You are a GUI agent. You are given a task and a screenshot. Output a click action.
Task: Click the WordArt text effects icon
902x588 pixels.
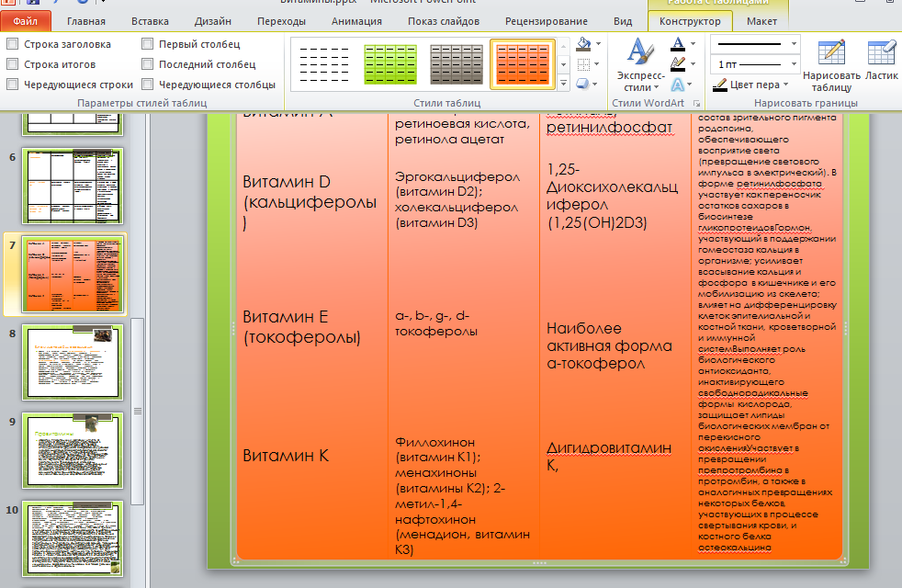click(678, 85)
